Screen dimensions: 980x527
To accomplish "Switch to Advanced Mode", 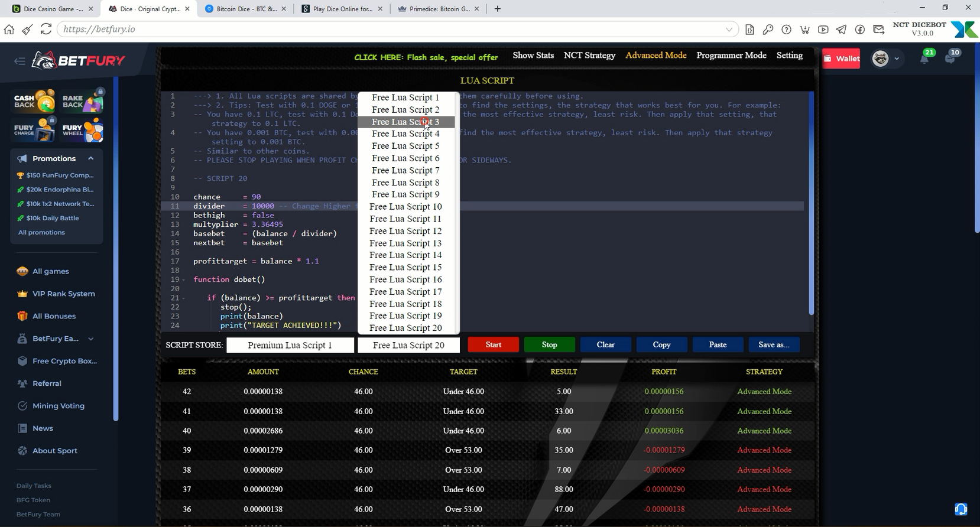I will pos(656,56).
